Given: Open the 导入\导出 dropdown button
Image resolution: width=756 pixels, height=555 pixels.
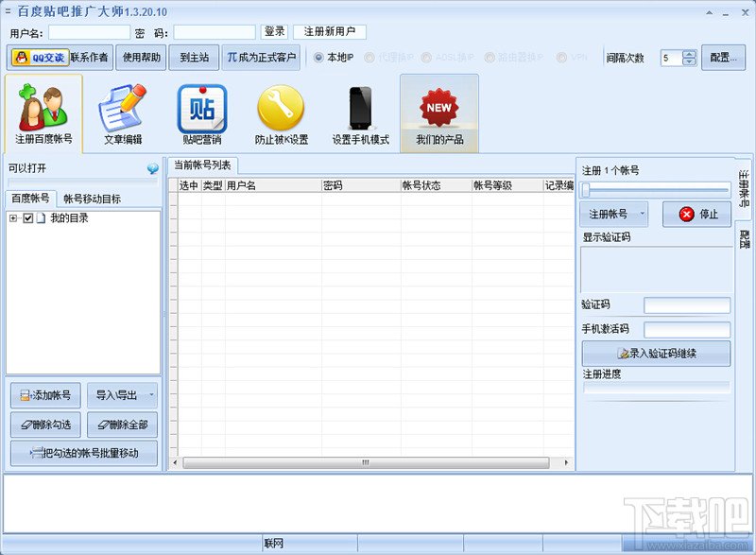Looking at the screenshot, I should click(123, 395).
